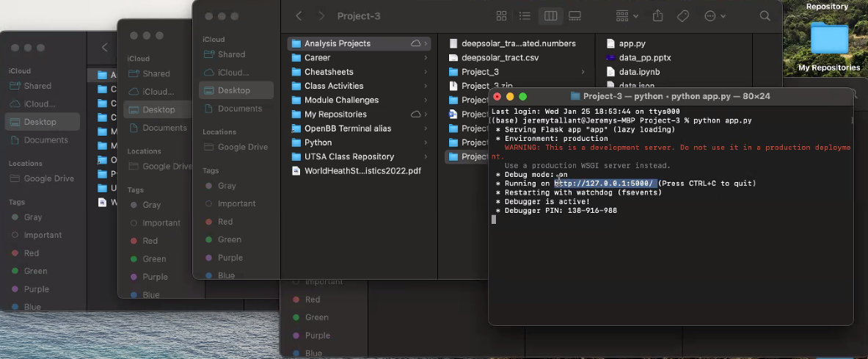Image resolution: width=868 pixels, height=359 pixels.
Task: Switch Project-3 Finder to list view
Action: [x=525, y=16]
